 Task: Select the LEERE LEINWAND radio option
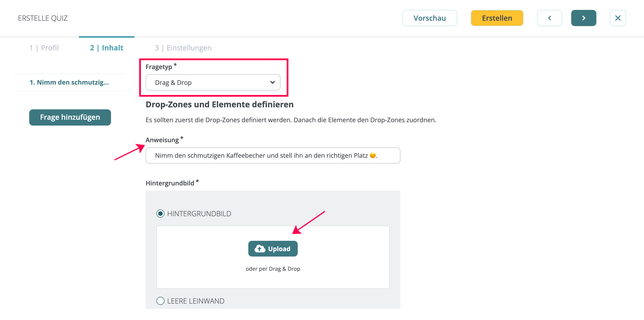click(x=160, y=301)
